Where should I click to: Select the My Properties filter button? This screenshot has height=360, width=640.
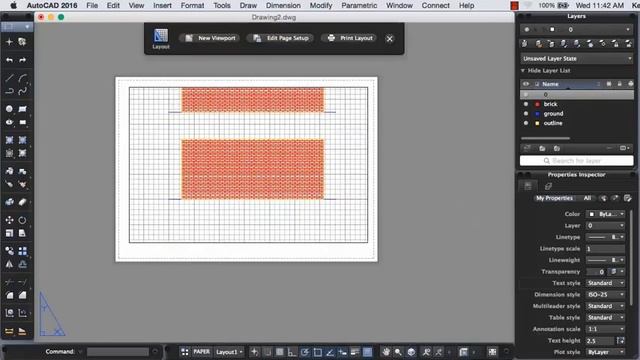[554, 198]
